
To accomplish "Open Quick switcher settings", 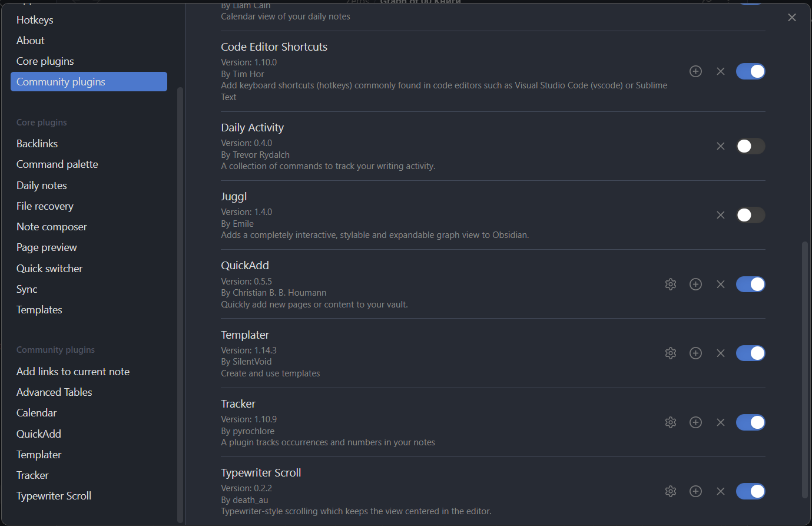I will click(x=89, y=269).
